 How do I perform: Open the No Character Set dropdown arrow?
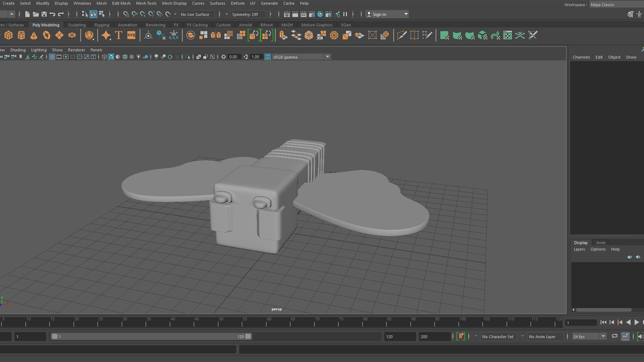(476, 336)
